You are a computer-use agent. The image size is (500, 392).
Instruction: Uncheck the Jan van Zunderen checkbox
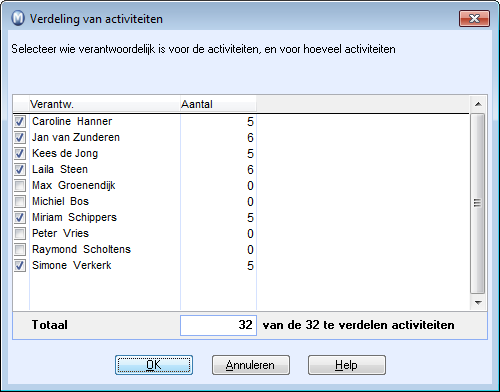pos(20,137)
